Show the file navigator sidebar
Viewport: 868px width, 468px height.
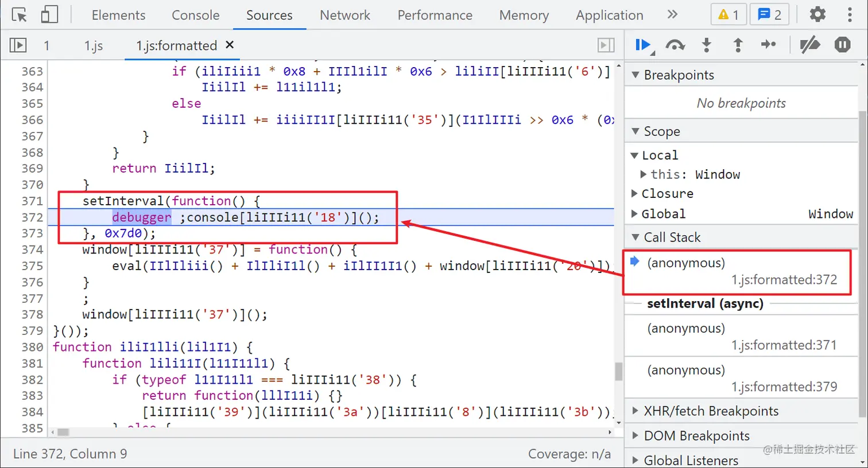coord(18,45)
